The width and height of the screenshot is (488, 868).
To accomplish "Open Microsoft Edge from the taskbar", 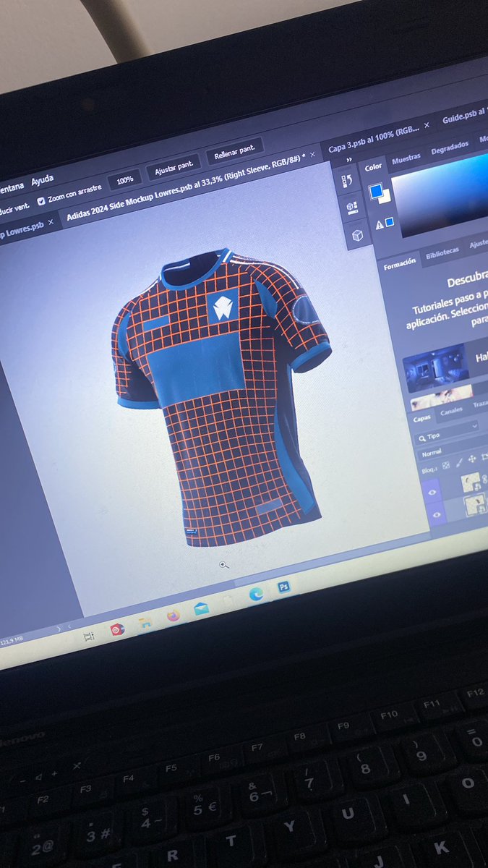I will [255, 595].
